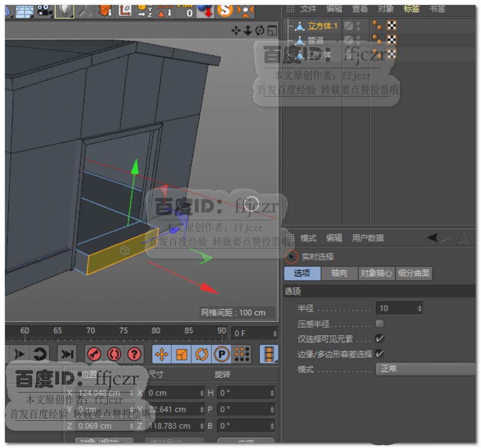Click the 半径 stepper arrows
Viewport: 481px width, 448px height.
point(420,308)
